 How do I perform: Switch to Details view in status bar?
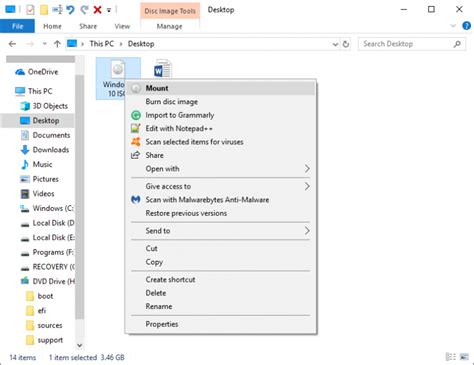tap(451, 357)
